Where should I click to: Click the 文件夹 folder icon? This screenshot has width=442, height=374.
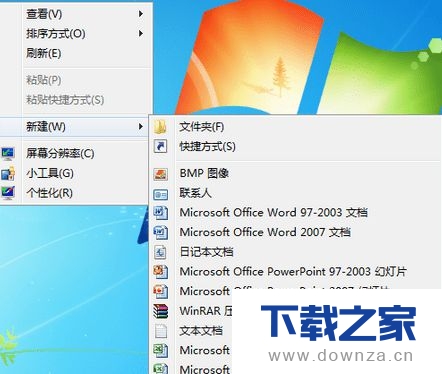(x=160, y=127)
